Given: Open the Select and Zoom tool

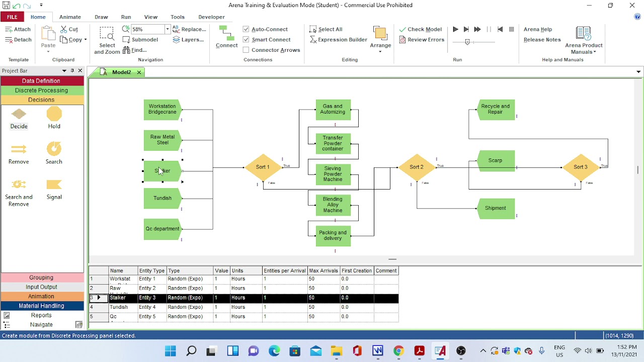Looking at the screenshot, I should click(107, 40).
